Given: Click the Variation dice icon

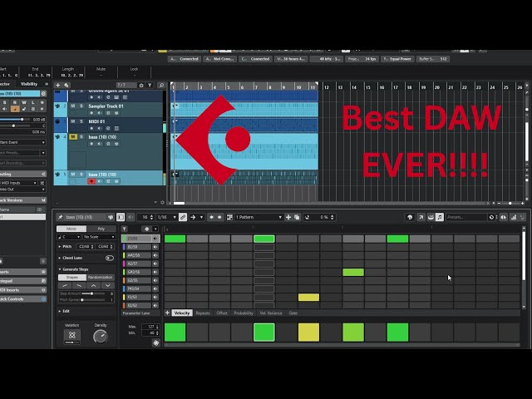Looking at the screenshot, I should [x=72, y=335].
